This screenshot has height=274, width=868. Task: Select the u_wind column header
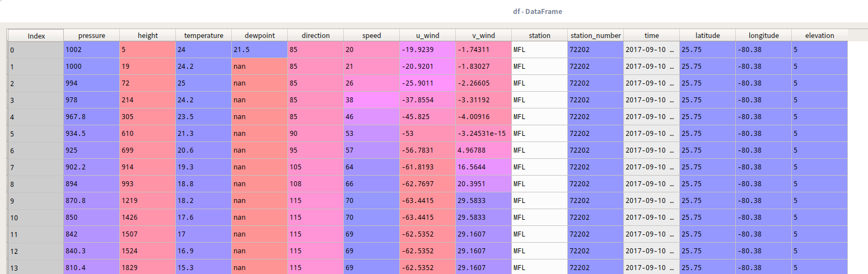pyautogui.click(x=427, y=35)
